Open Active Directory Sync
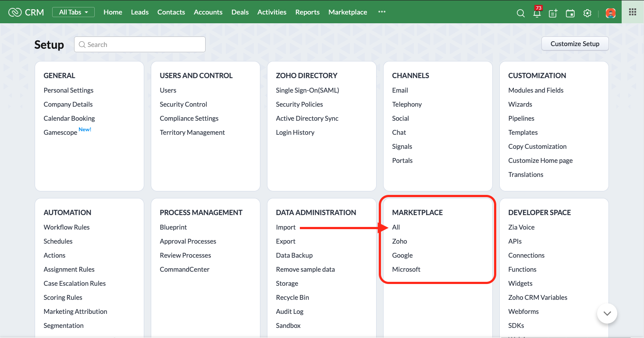 click(307, 119)
